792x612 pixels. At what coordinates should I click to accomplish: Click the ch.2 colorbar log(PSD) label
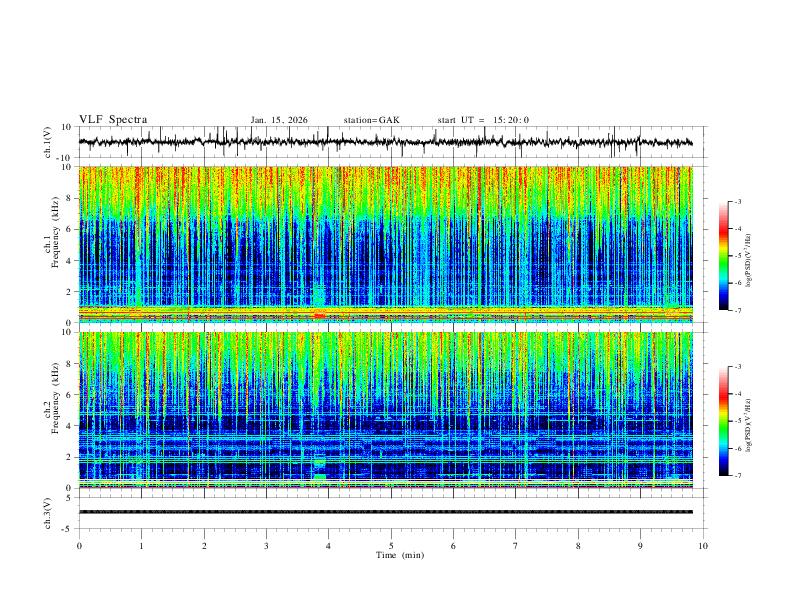pyautogui.click(x=748, y=425)
